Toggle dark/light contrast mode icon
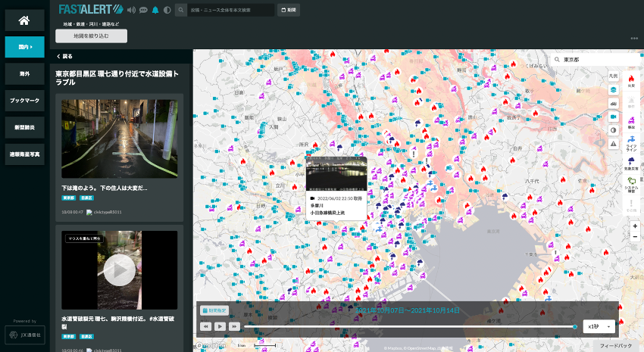Screen dimensions: 644x352 167,10
